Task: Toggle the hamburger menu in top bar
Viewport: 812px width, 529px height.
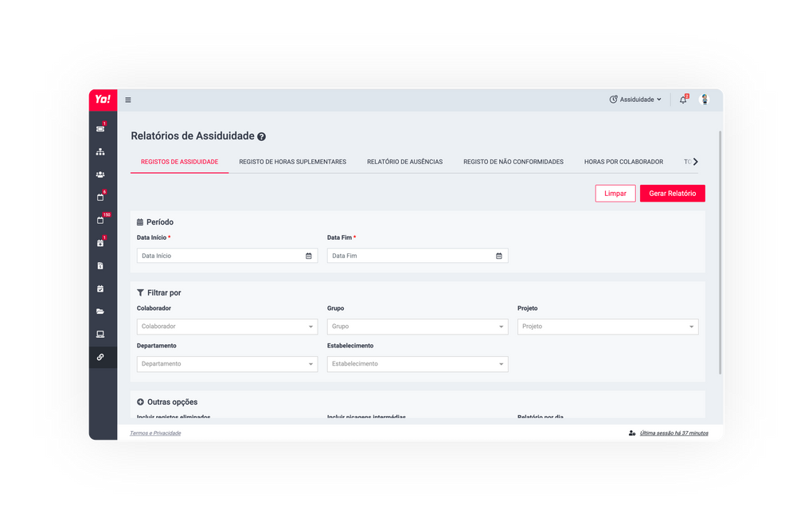Action: [x=128, y=100]
